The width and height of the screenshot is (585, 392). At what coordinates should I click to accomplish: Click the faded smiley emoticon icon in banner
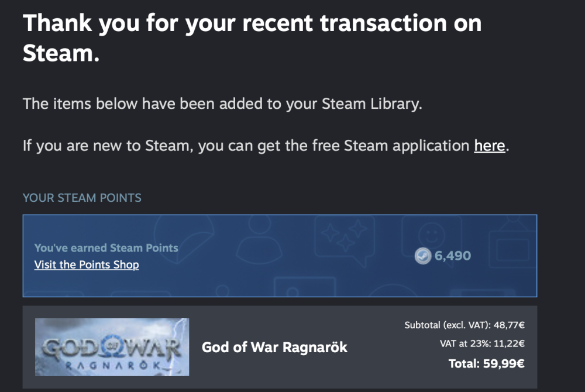[431, 235]
